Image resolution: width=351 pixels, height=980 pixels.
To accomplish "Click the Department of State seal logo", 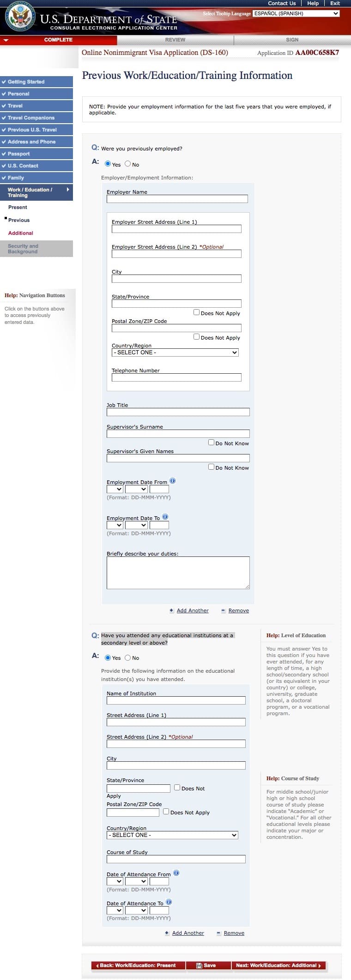I will point(19,18).
